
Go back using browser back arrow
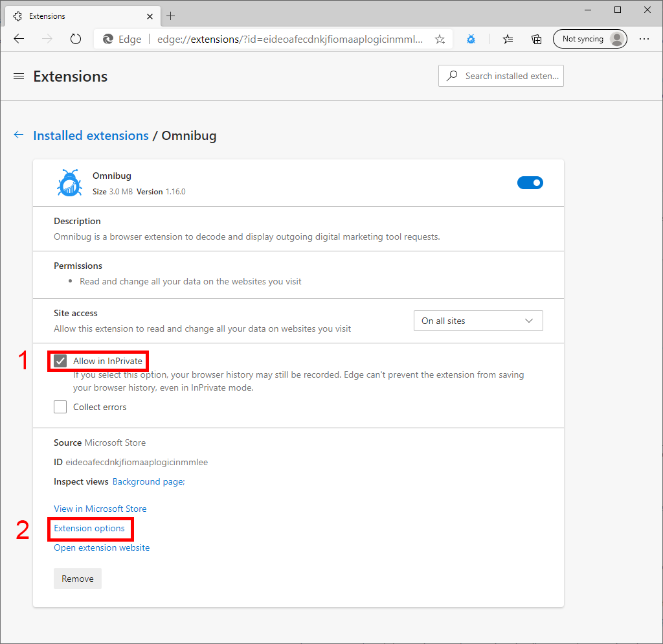pyautogui.click(x=19, y=39)
